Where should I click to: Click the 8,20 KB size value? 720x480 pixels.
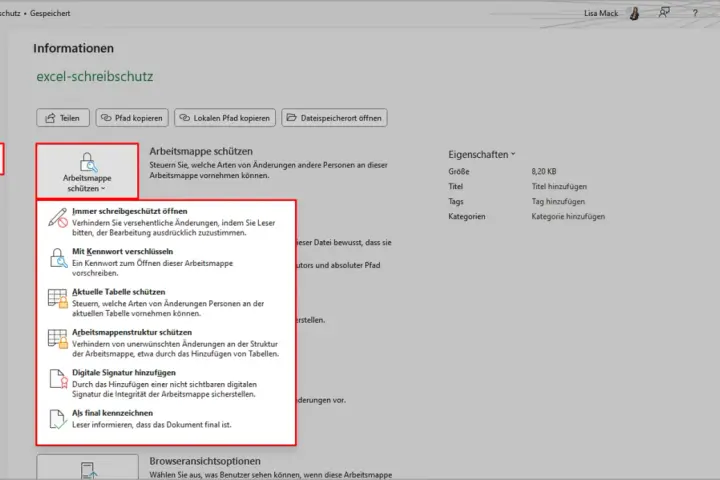544,171
